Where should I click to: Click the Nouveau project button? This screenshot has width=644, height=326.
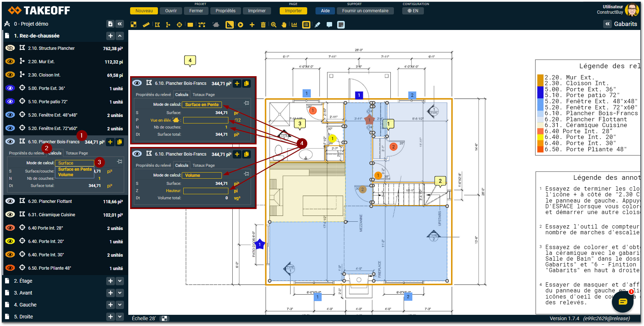tap(144, 11)
